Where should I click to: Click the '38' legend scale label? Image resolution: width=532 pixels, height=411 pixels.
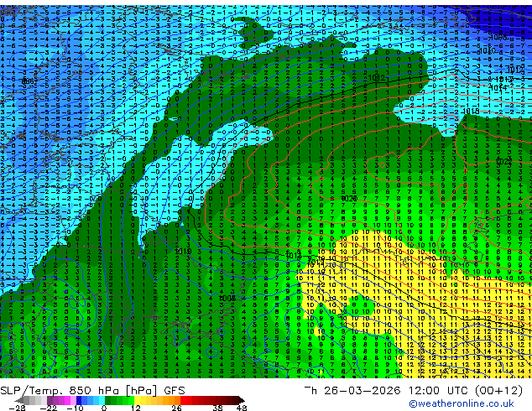218,408
